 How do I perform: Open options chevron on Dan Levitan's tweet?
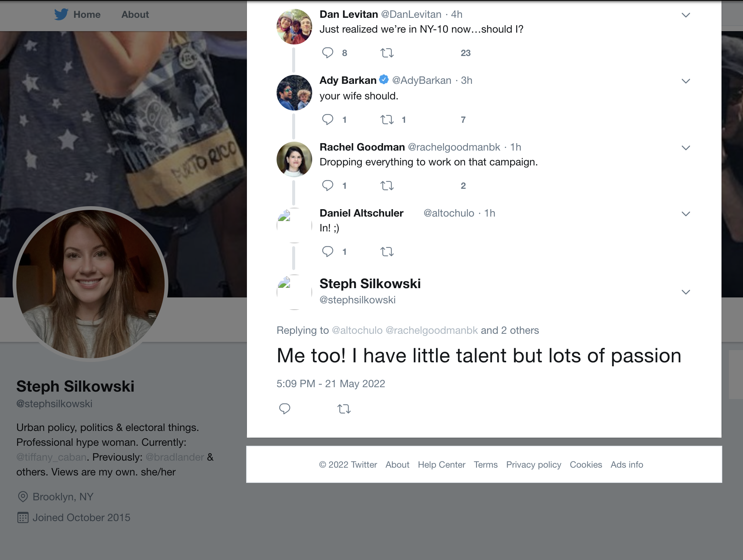click(x=686, y=15)
